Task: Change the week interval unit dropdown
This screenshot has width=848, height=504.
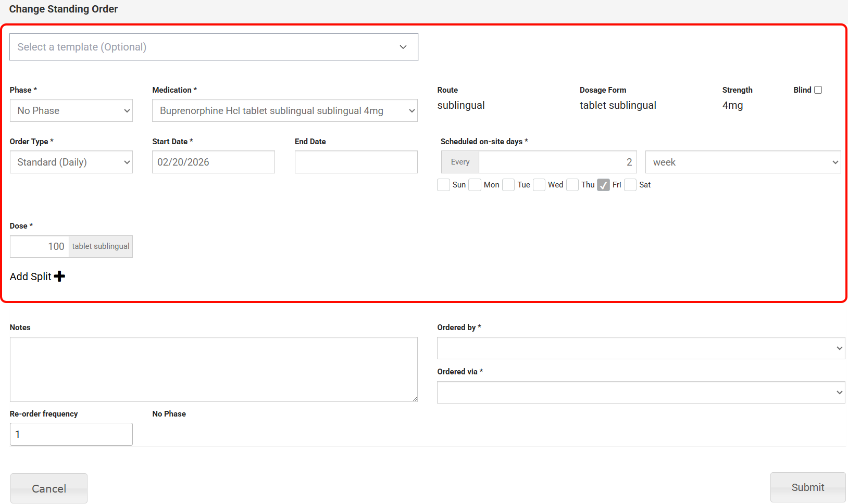Action: 742,162
